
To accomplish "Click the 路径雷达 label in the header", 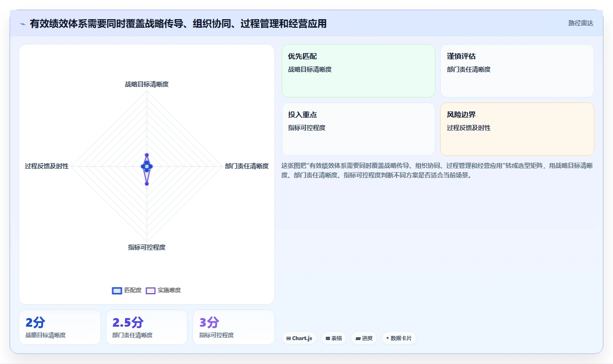I will pyautogui.click(x=580, y=23).
